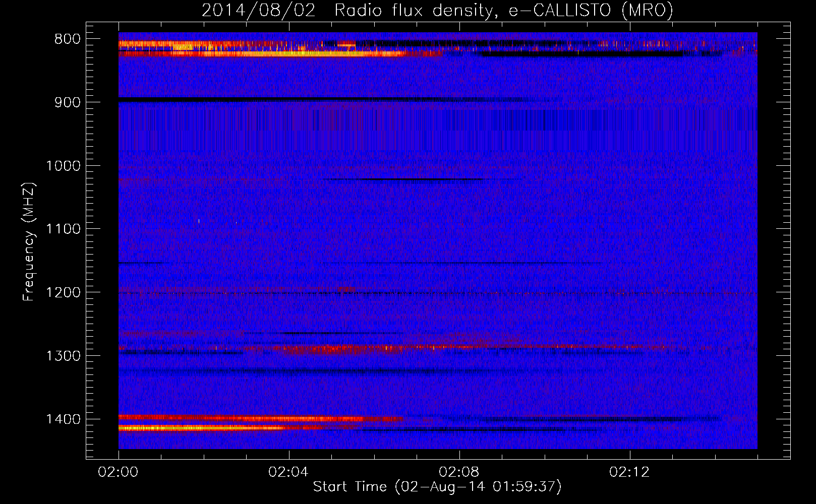Click the 02:08 time tick label
This screenshot has width=816, height=504.
tap(459, 472)
